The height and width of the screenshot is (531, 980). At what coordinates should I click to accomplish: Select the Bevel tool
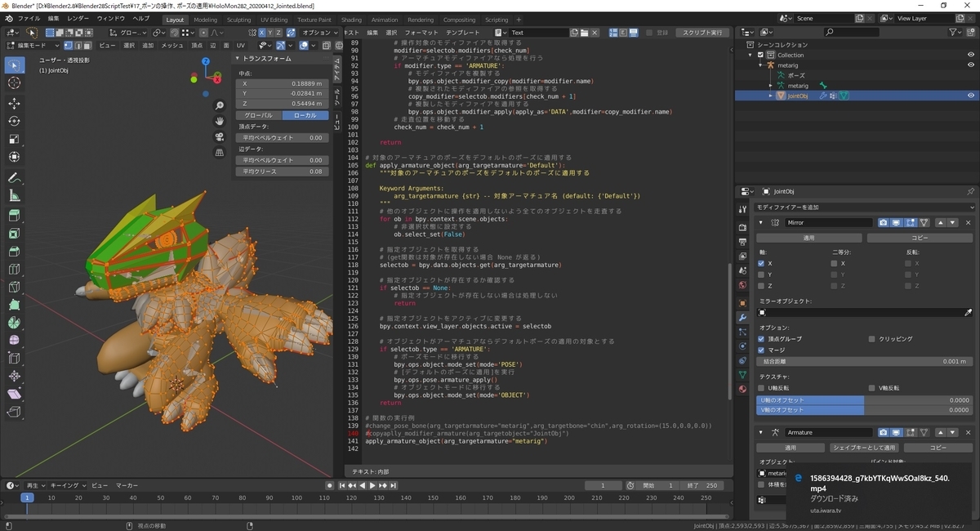(14, 252)
